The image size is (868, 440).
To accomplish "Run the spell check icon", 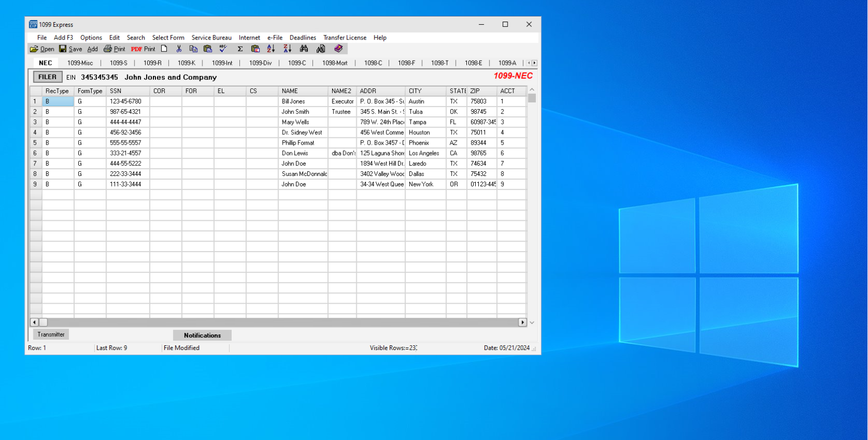I will pos(223,49).
